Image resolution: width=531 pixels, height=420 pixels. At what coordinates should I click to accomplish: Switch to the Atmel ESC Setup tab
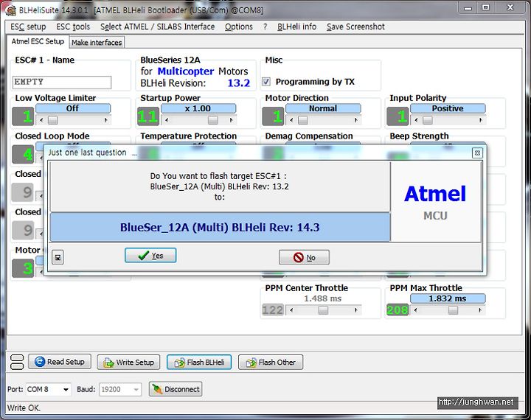[38, 41]
